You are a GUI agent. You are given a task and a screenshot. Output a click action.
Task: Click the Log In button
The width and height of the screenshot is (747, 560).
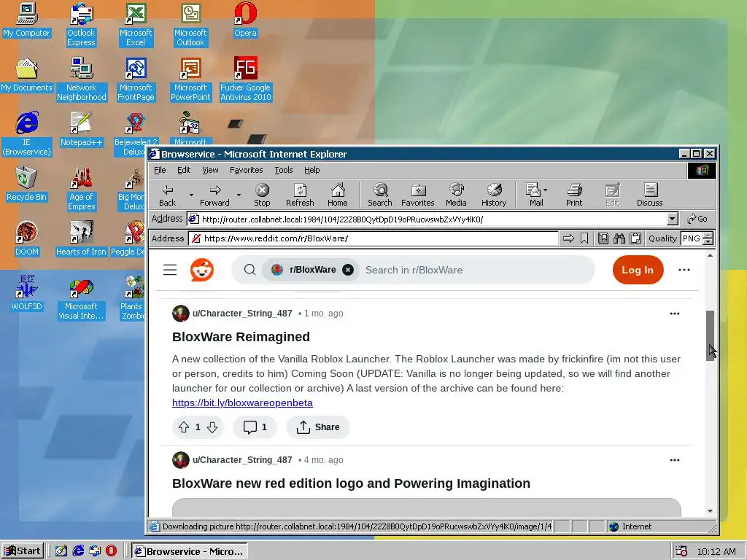[x=638, y=270]
